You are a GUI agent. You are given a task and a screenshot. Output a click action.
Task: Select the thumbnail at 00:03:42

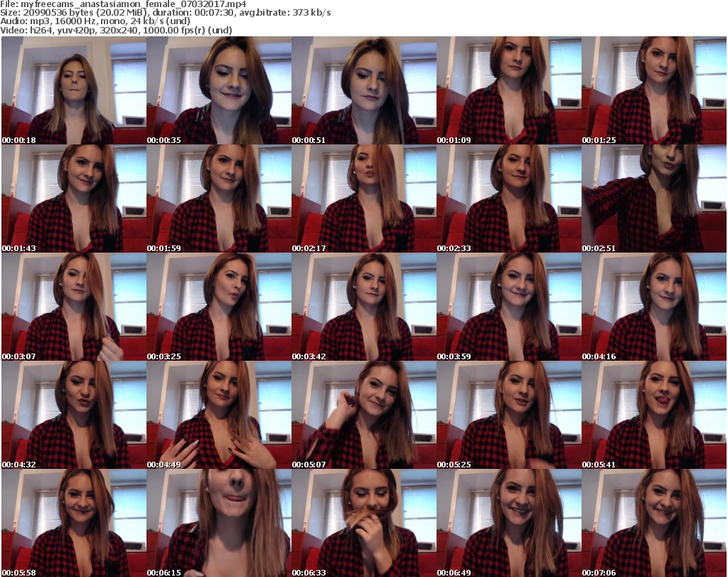coord(364,307)
